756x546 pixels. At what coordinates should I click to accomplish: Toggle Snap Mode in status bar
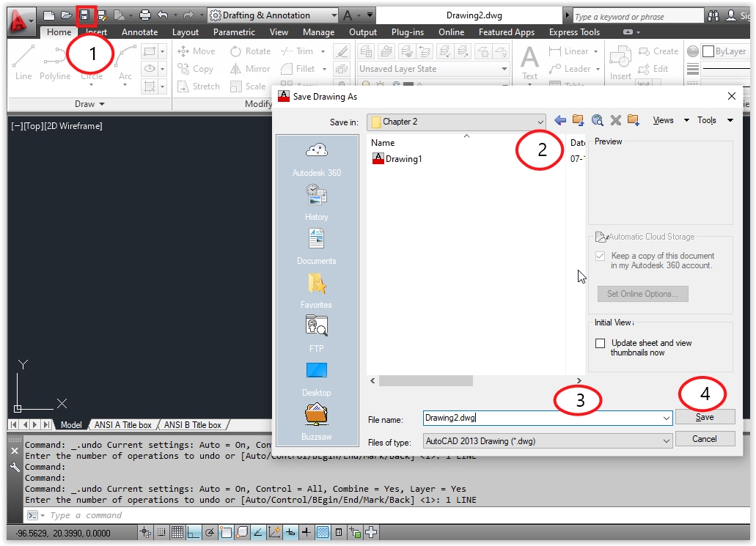[x=161, y=533]
